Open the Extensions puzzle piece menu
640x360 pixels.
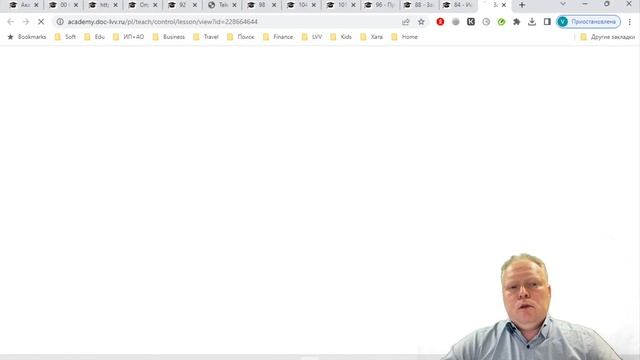coord(516,22)
